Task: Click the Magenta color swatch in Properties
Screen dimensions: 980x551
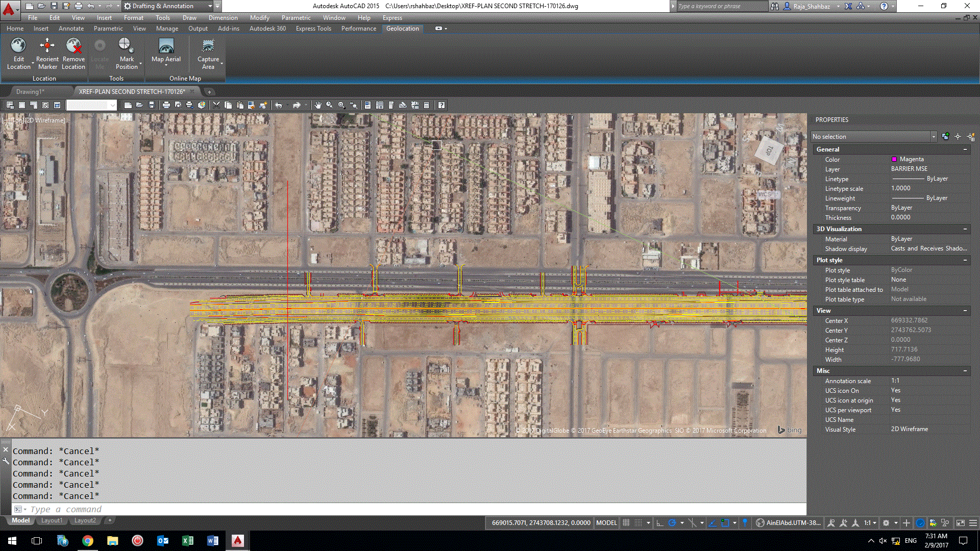Action: (x=894, y=159)
